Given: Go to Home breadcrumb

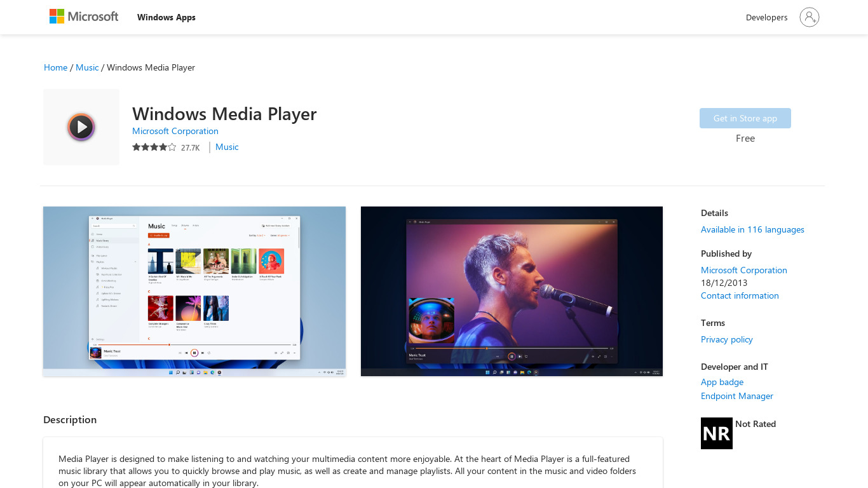Looking at the screenshot, I should 55,67.
